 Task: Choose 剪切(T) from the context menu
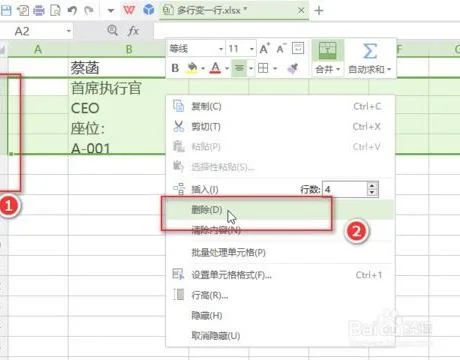pos(280,126)
